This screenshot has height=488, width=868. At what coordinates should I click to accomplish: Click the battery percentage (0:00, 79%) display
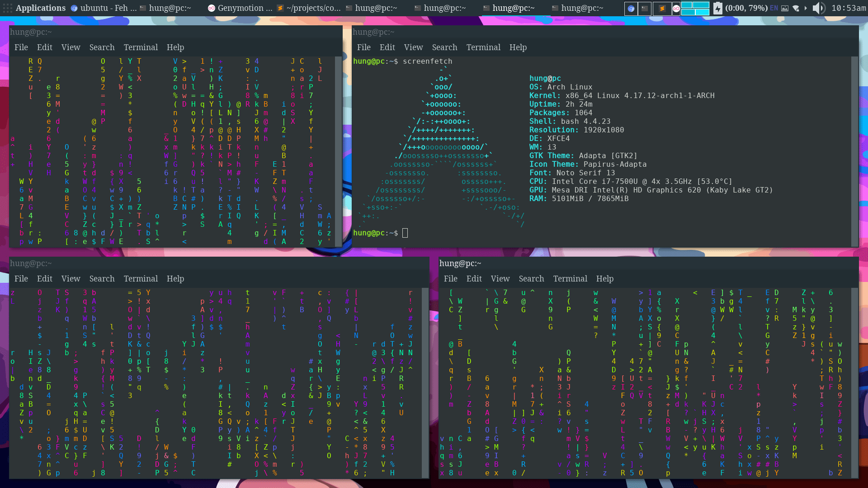pyautogui.click(x=746, y=8)
